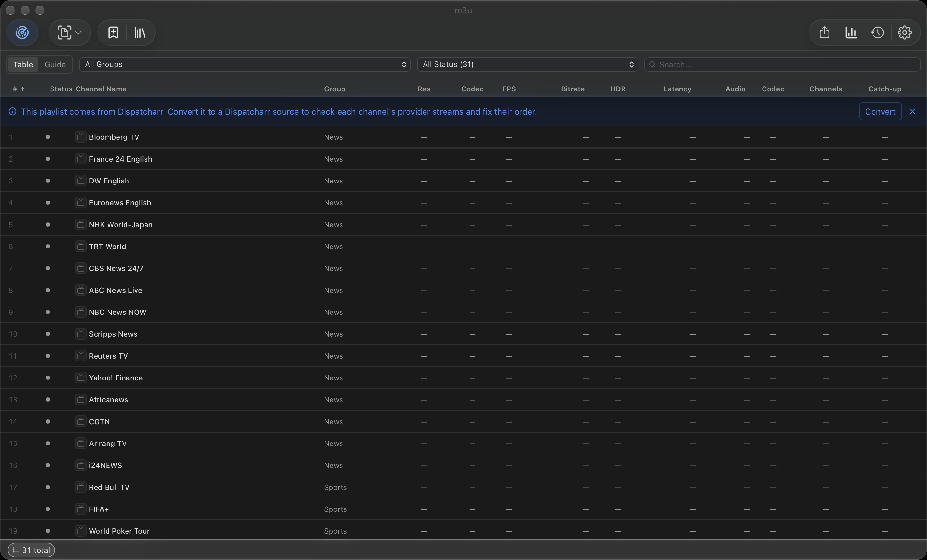This screenshot has width=927, height=560.
Task: Click the TV icon beside CGTN
Action: (80, 421)
